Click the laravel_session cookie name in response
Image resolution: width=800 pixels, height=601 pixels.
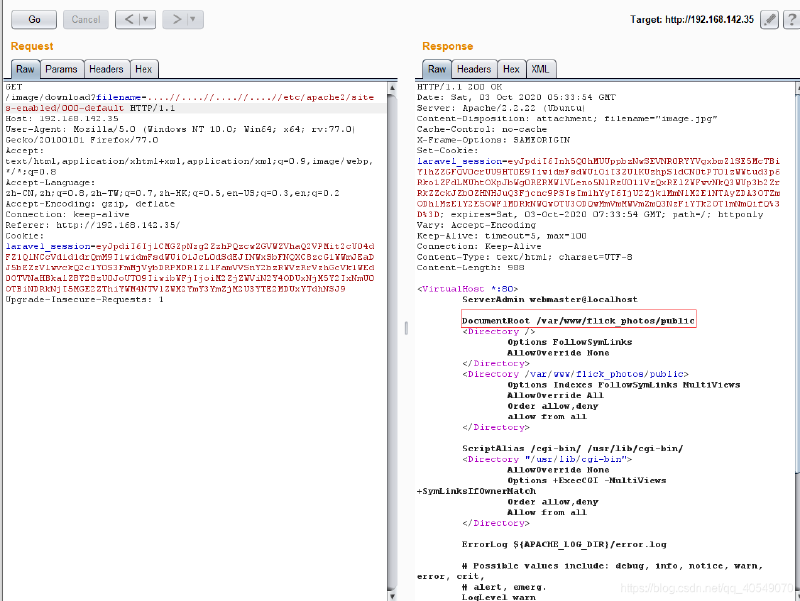pyautogui.click(x=459, y=161)
